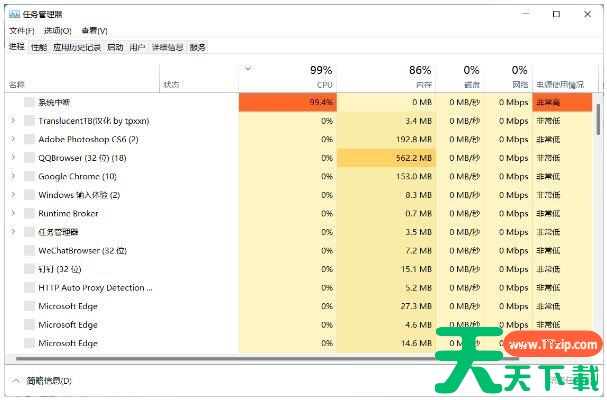Image resolution: width=607 pixels, height=400 pixels.
Task: Click the vertical scrollbar thumb
Action: point(598,120)
